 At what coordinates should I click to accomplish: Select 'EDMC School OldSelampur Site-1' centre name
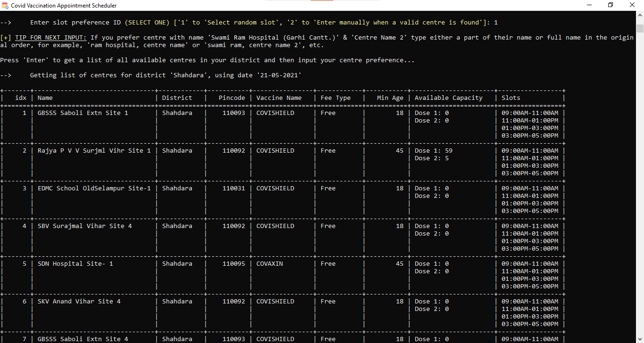pos(94,188)
